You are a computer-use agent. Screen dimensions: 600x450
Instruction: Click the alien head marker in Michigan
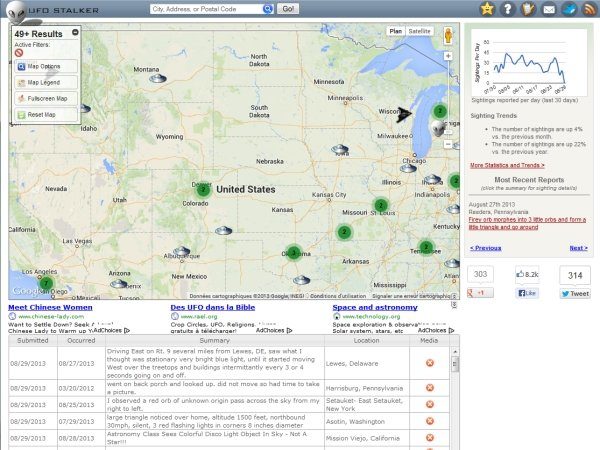point(438,128)
